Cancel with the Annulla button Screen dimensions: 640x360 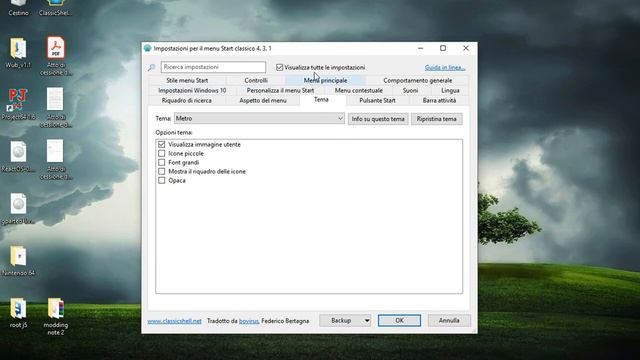click(x=449, y=320)
